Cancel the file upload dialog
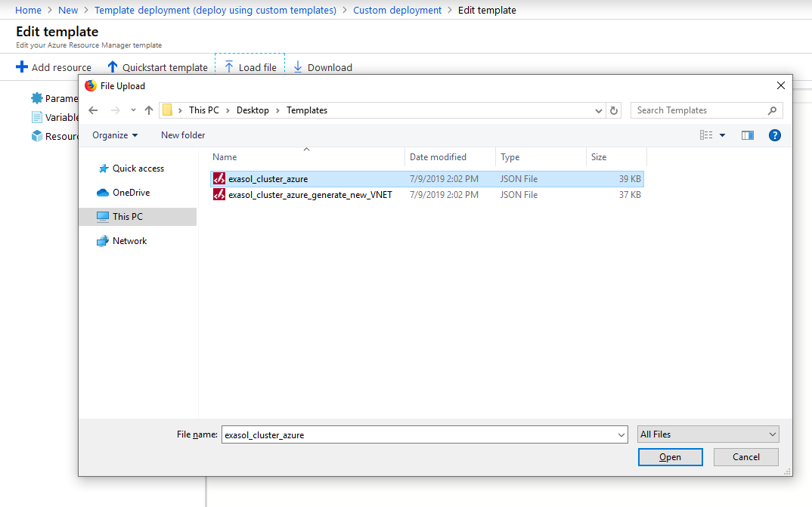This screenshot has height=507, width=812. point(745,457)
